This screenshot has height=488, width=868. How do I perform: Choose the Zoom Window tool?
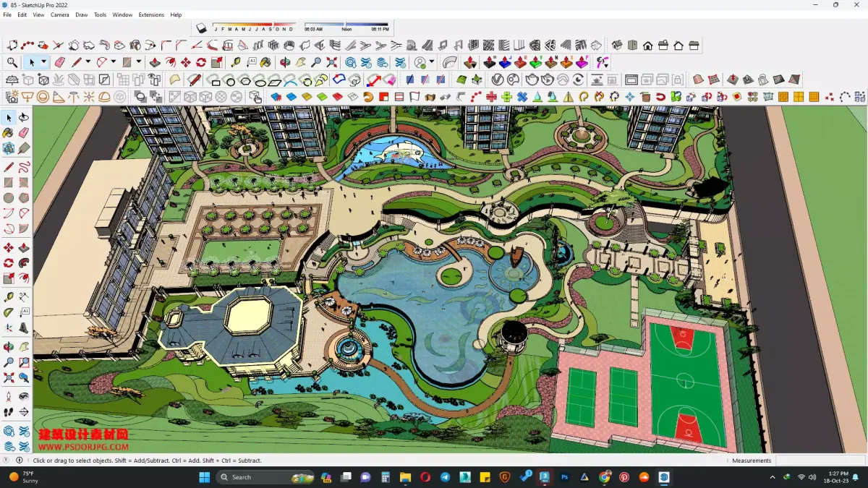pos(24,362)
